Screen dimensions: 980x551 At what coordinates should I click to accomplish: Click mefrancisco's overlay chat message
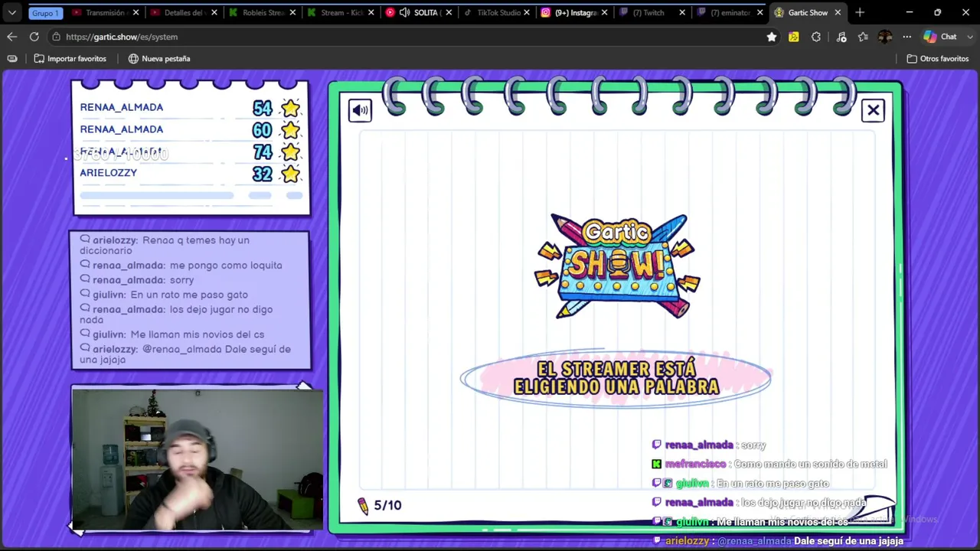tap(769, 464)
